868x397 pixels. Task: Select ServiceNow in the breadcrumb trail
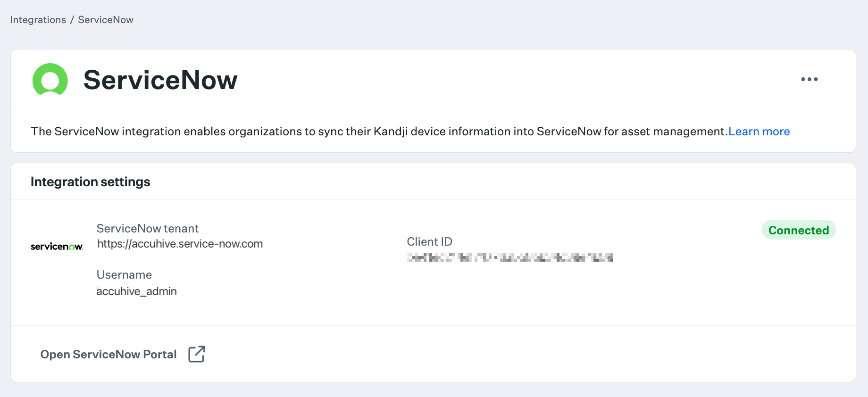[106, 19]
